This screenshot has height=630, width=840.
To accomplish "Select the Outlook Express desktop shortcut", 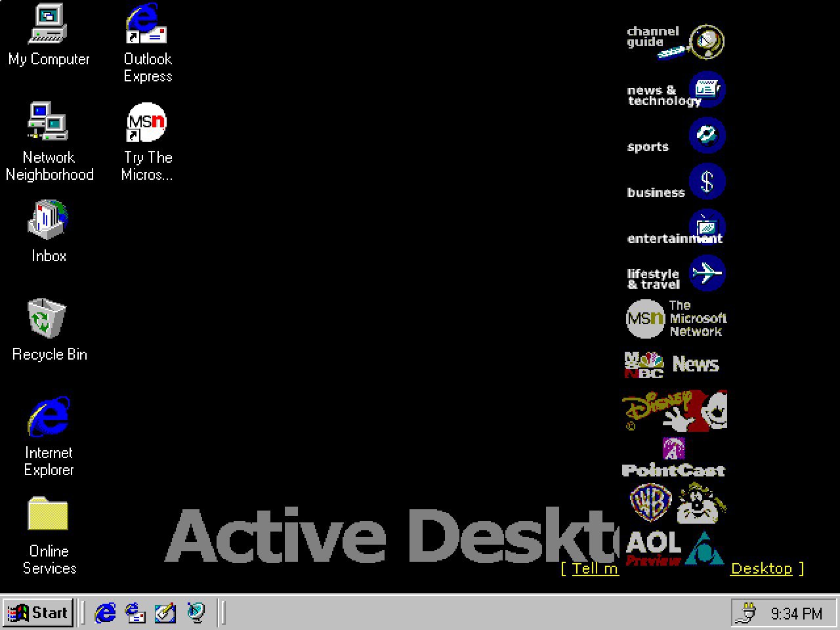I will tap(147, 43).
